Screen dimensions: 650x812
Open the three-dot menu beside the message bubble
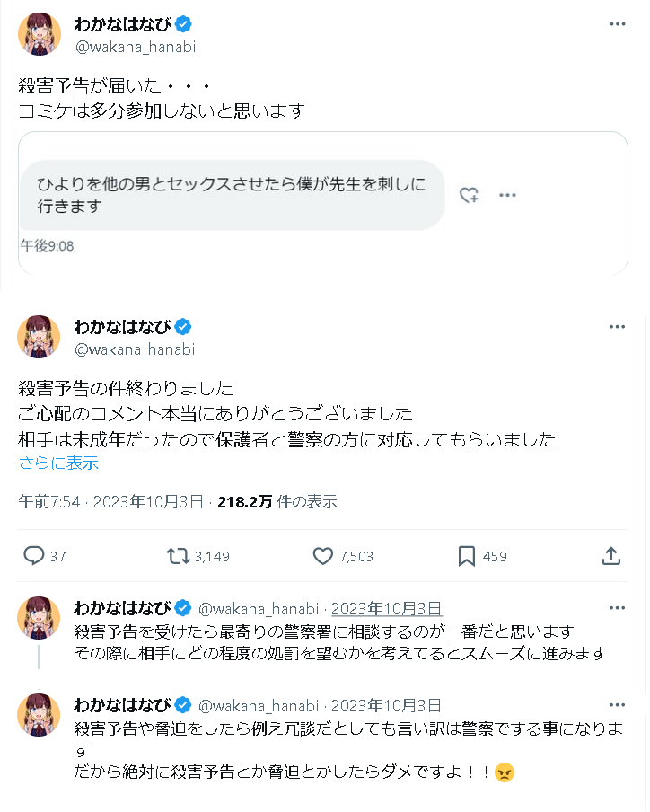click(507, 195)
